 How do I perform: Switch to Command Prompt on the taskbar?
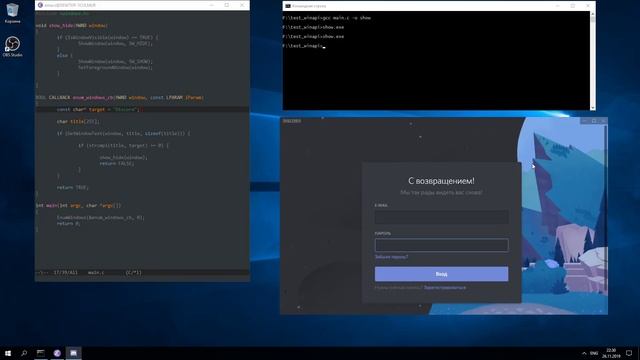tap(40, 353)
